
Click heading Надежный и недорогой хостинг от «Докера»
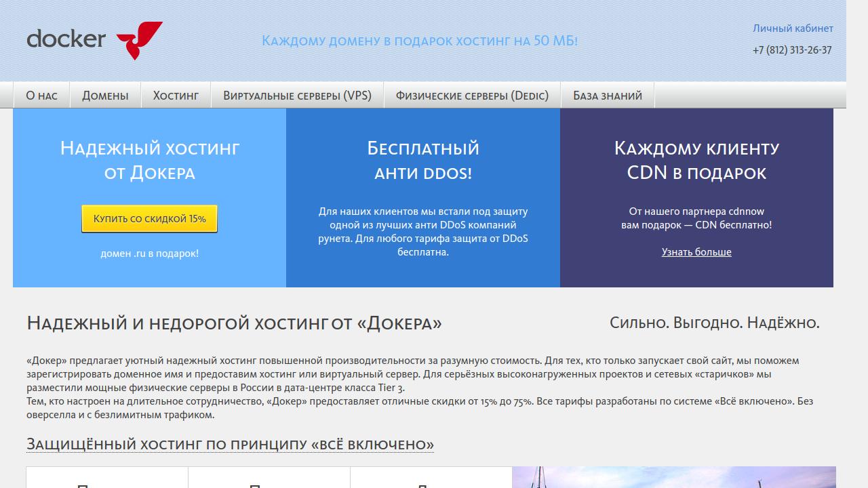234,323
